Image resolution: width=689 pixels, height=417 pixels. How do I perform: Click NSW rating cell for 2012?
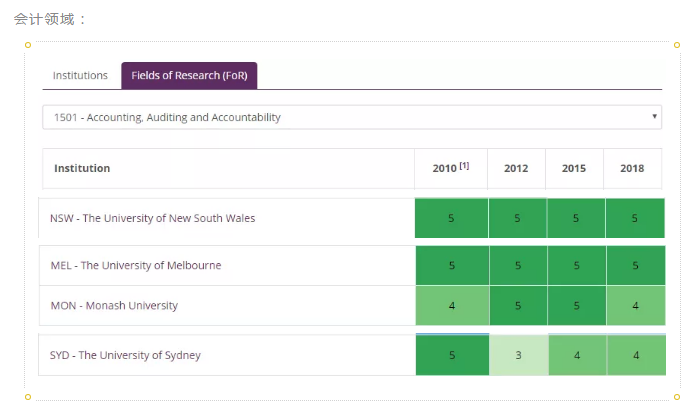tap(518, 218)
